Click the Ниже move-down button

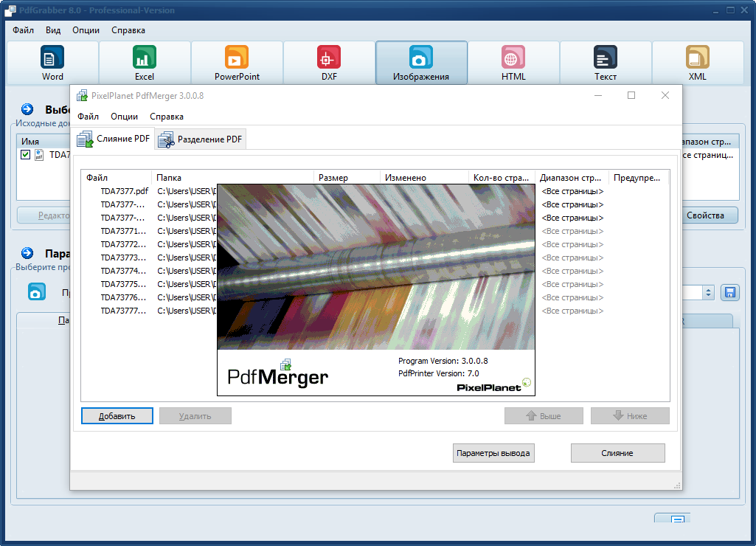[x=630, y=415]
